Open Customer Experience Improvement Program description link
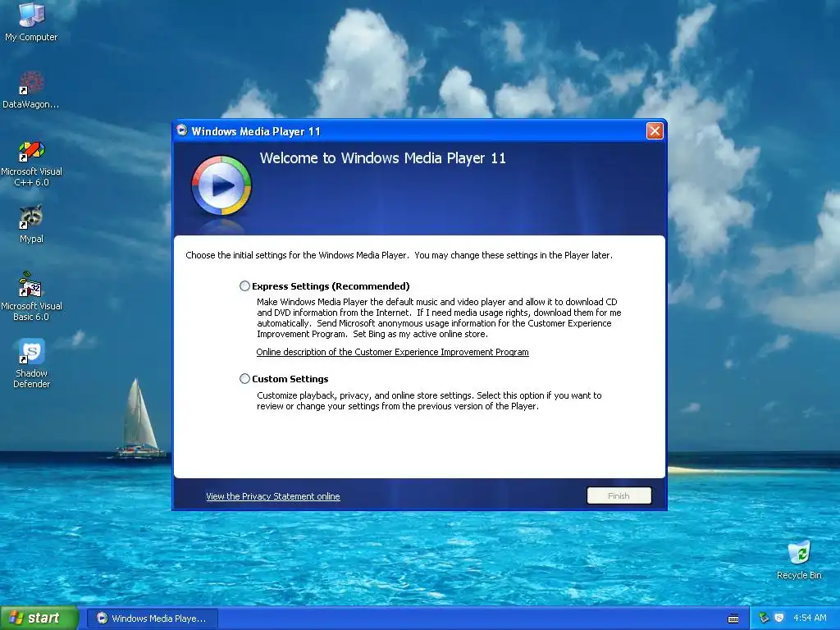Image resolution: width=840 pixels, height=630 pixels. [392, 352]
